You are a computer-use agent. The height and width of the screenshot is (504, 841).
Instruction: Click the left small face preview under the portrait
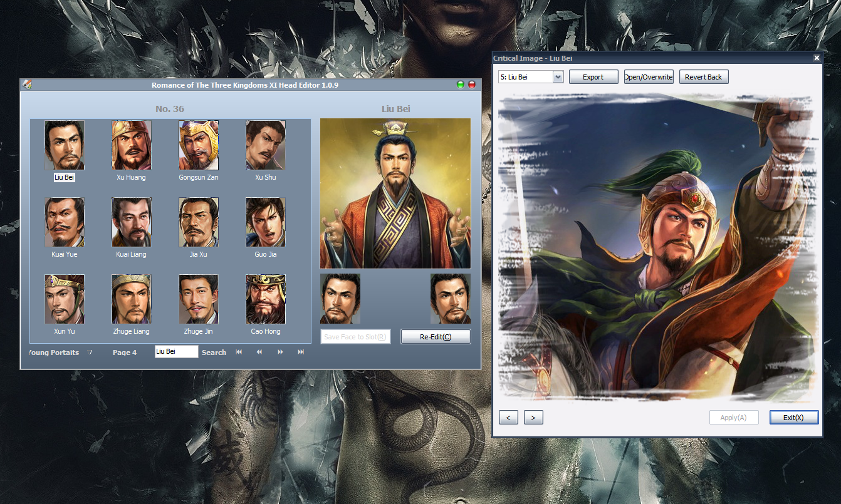click(340, 299)
